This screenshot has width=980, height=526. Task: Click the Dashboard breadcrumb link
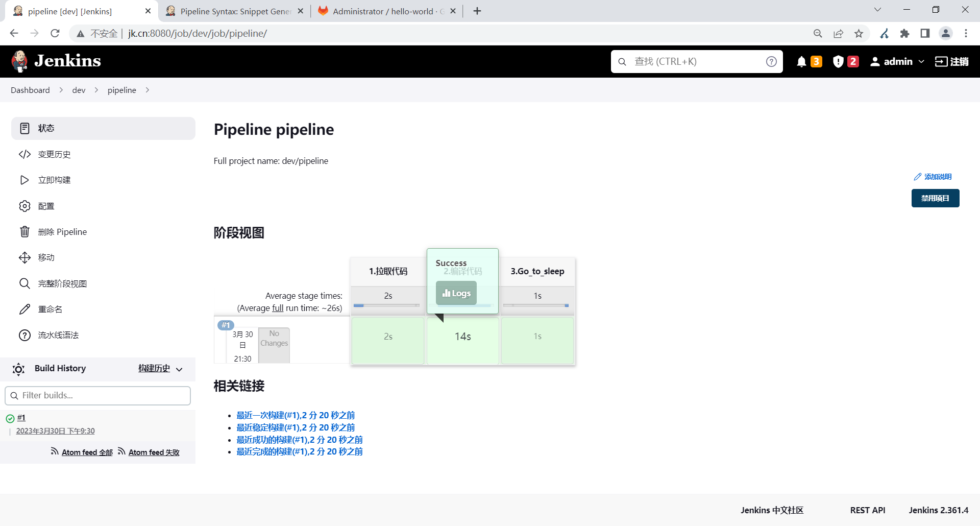[30, 90]
